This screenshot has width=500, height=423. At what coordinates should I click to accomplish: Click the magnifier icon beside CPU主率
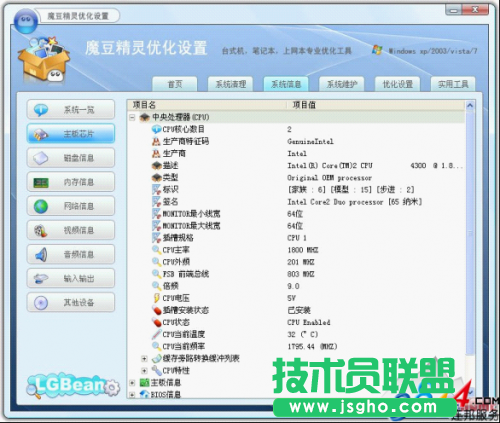click(x=156, y=250)
